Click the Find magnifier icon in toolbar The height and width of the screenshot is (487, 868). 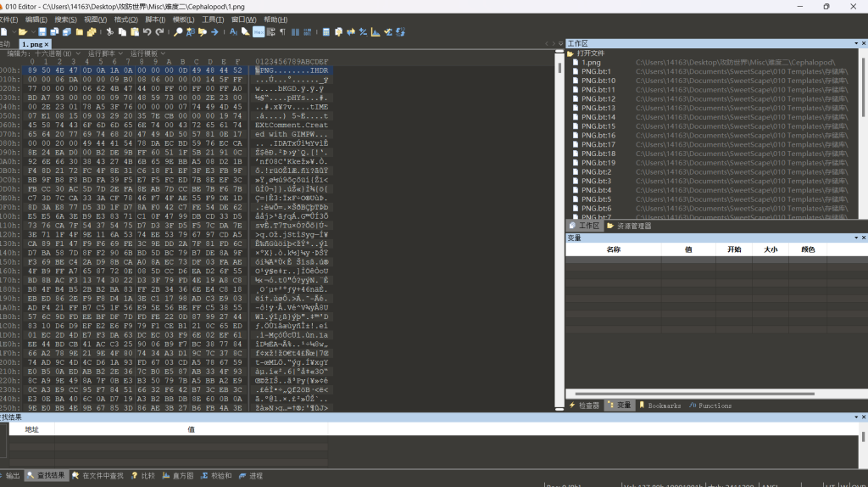pyautogui.click(x=178, y=32)
